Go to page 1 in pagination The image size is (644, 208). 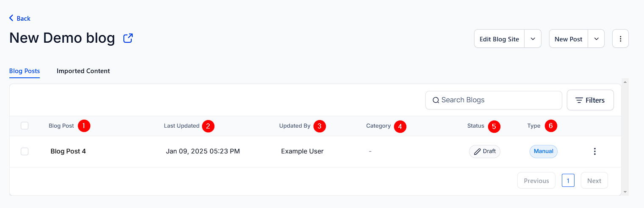tap(568, 181)
